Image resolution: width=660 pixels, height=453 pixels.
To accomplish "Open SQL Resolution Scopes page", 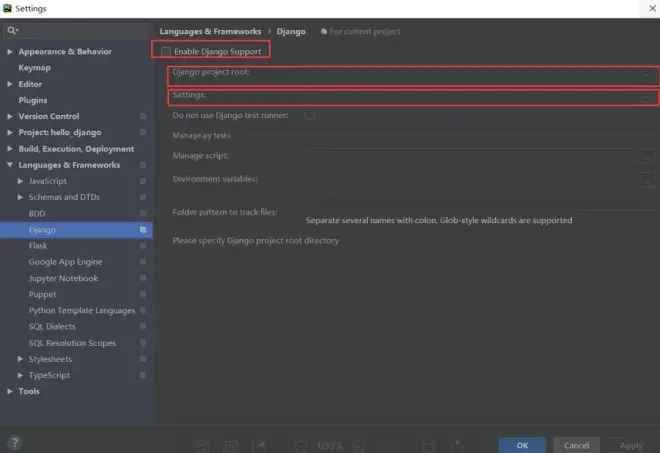I will click(x=72, y=343).
